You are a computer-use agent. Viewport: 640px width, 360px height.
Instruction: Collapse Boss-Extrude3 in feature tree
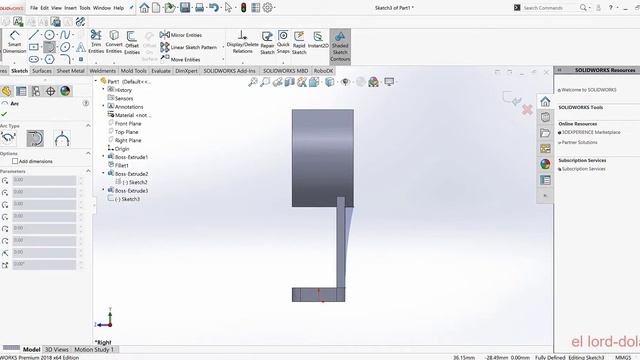pyautogui.click(x=104, y=190)
